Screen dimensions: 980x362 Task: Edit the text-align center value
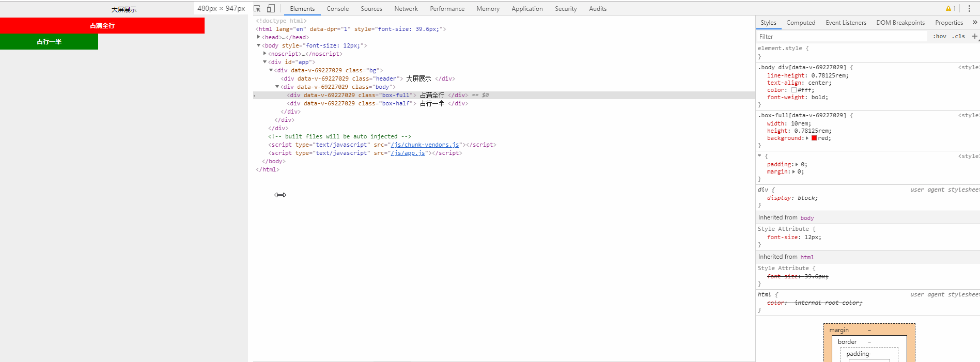click(818, 83)
